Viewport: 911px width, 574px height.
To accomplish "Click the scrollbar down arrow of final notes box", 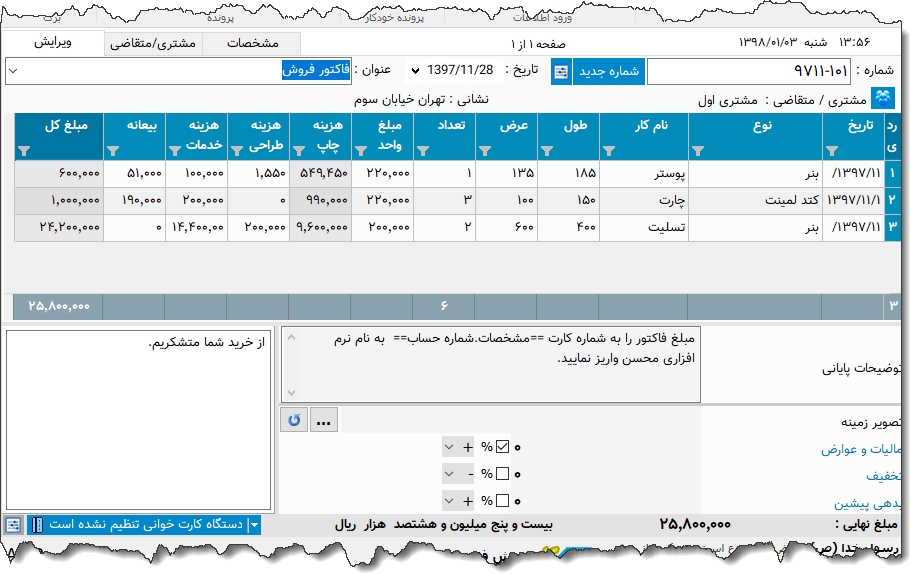I will [291, 393].
